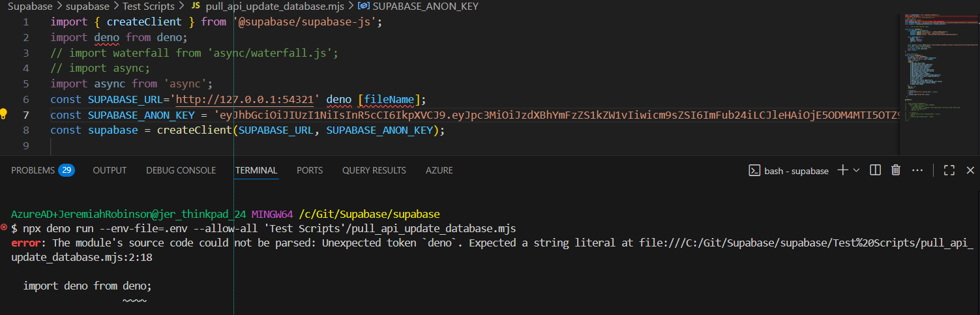Click the underlined 'fileName' on line 6
The width and height of the screenshot is (980, 315).
tap(389, 99)
